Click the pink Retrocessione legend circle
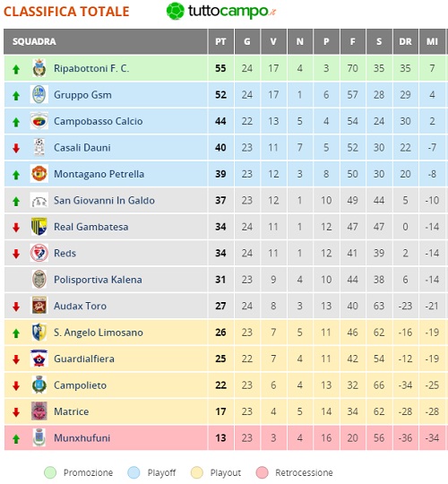The image size is (448, 484). (262, 472)
